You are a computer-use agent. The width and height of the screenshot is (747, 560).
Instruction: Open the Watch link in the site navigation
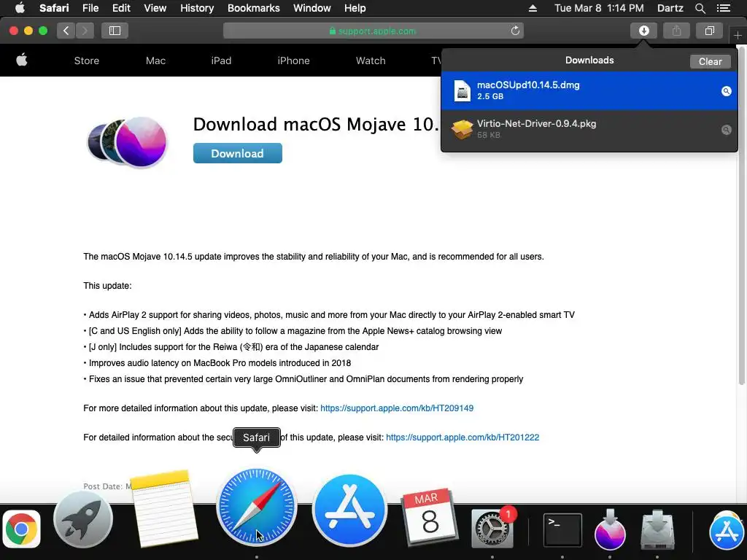tap(371, 61)
